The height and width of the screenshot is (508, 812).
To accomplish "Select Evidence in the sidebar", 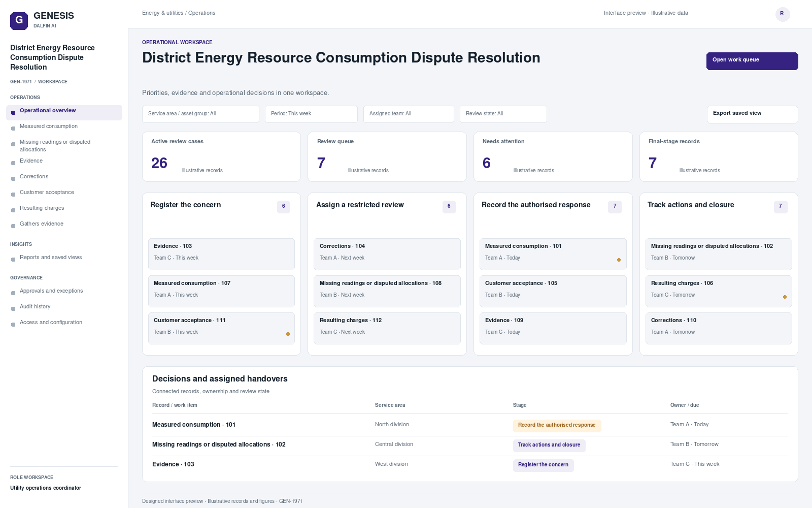I will point(64,161).
